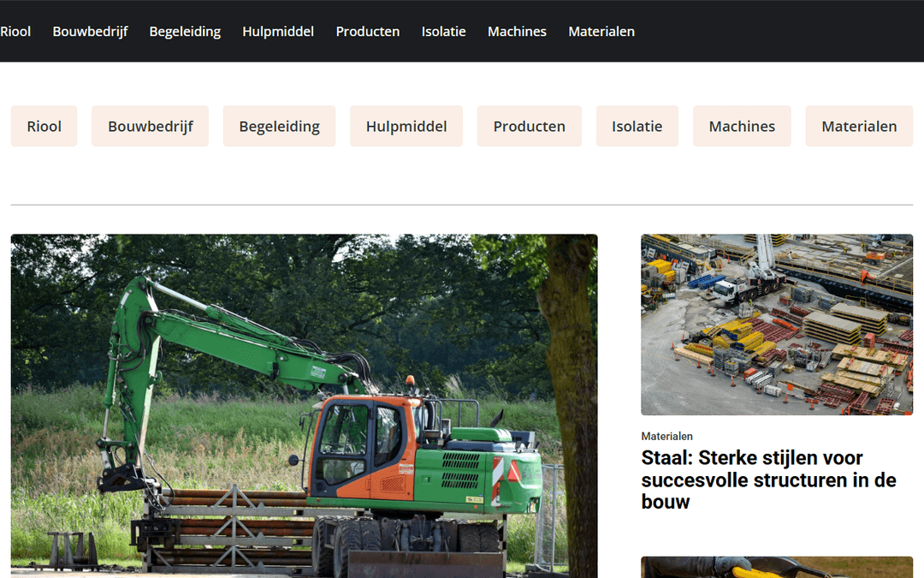924x578 pixels.
Task: Open Isolatie in the dark navigation bar
Action: tap(444, 32)
